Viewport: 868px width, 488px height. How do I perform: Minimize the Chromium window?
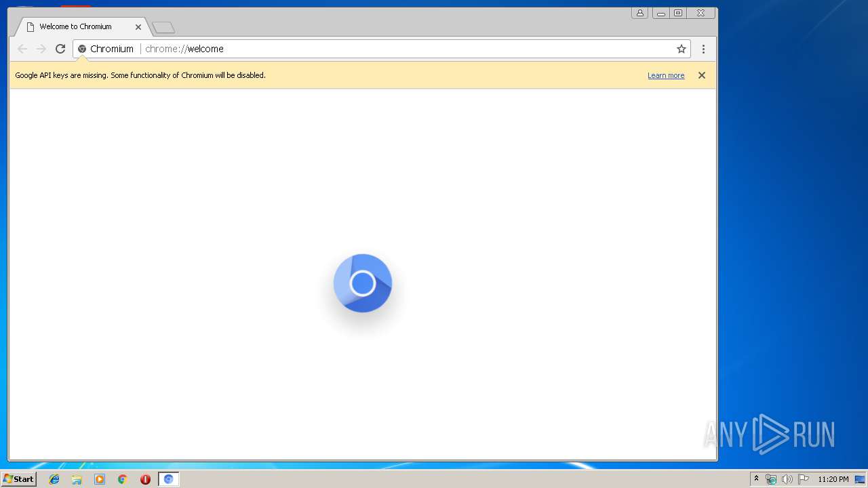(x=660, y=13)
